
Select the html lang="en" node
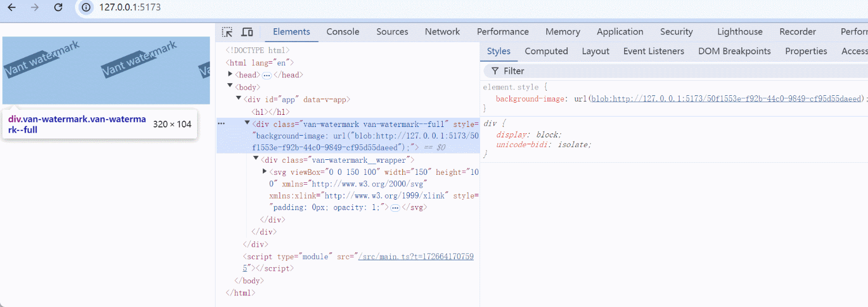pyautogui.click(x=261, y=63)
